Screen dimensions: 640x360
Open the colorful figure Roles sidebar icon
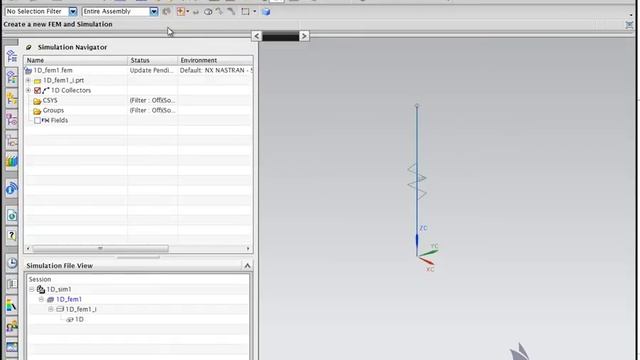tap(11, 305)
